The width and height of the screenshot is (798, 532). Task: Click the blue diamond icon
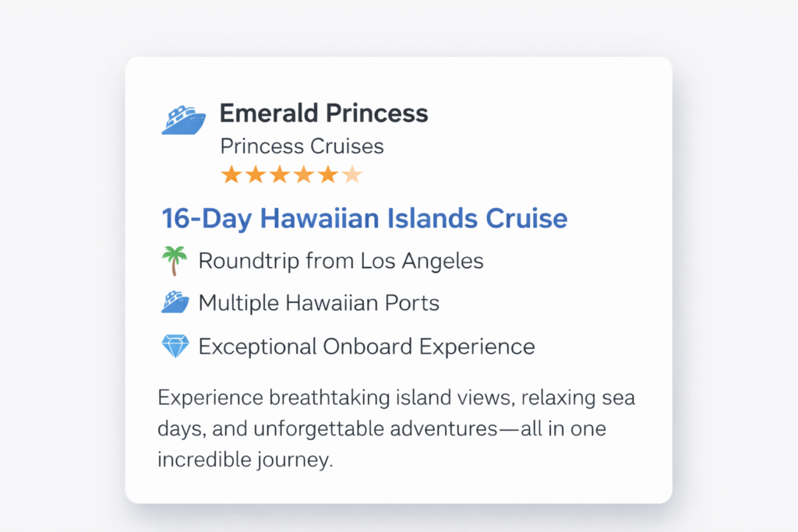click(x=175, y=346)
